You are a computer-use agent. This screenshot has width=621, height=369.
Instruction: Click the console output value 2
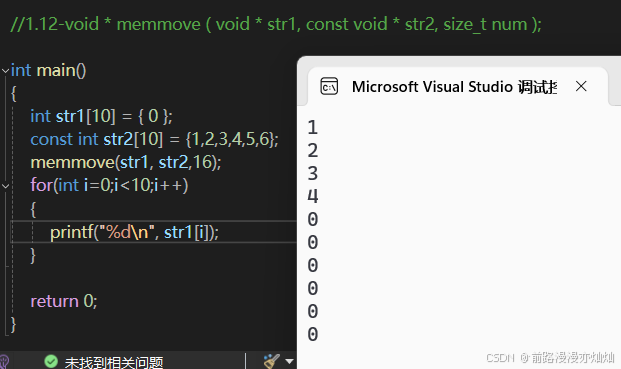coord(313,150)
